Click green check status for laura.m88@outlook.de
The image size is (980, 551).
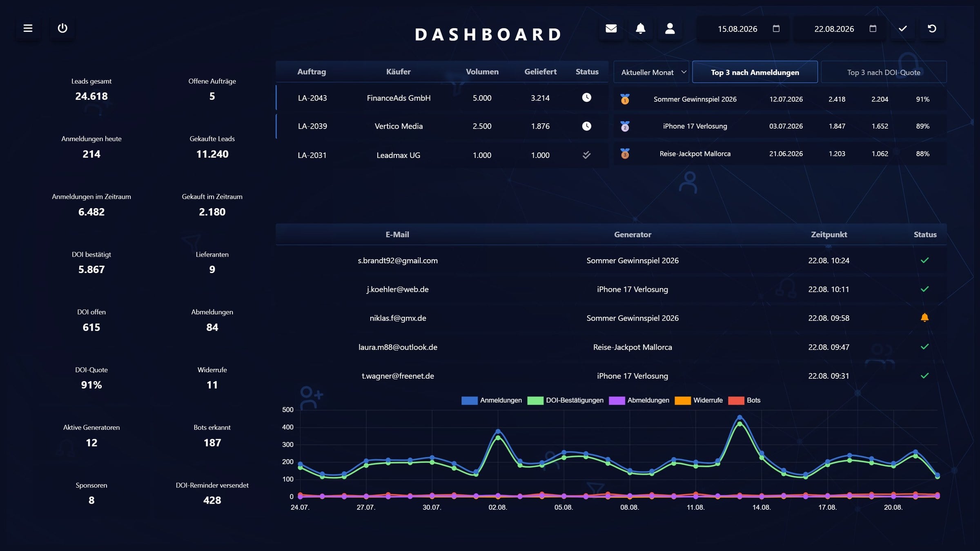pos(925,347)
